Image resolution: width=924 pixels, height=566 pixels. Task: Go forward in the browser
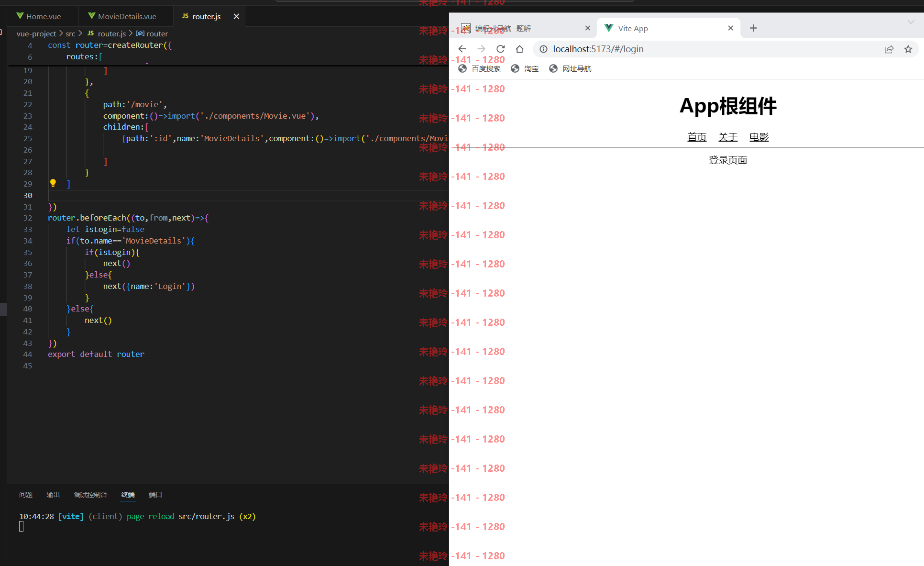click(x=481, y=49)
